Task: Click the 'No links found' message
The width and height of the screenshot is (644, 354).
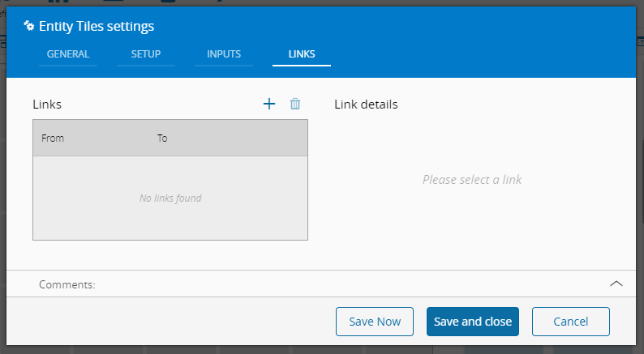Action: [x=170, y=198]
